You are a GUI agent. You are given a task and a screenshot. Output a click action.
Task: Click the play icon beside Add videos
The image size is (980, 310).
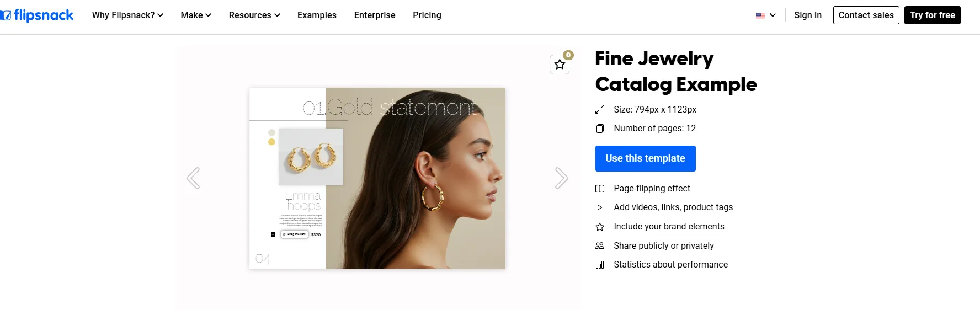click(x=600, y=207)
